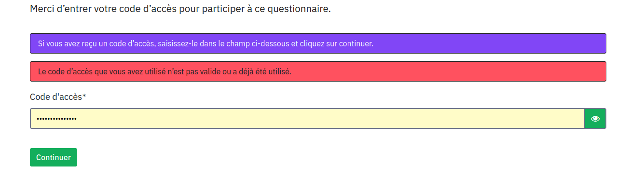Submit the access code with Continuer
The height and width of the screenshot is (194, 644).
(x=54, y=157)
